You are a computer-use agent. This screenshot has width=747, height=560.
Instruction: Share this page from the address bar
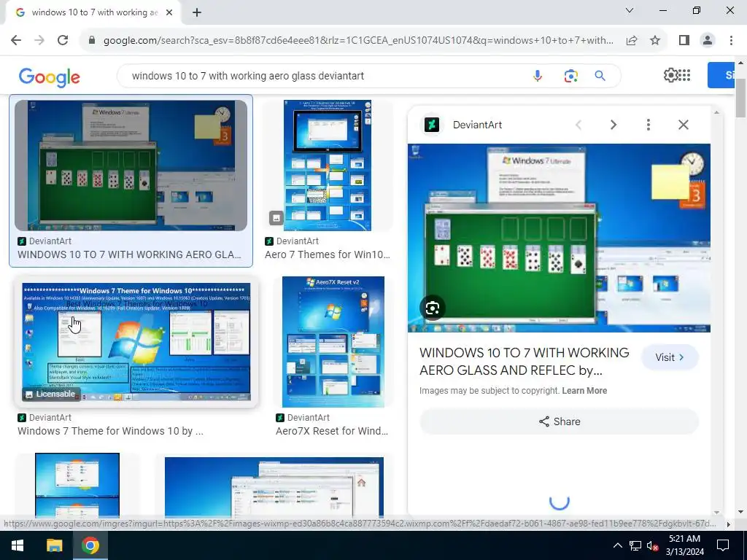[632, 40]
